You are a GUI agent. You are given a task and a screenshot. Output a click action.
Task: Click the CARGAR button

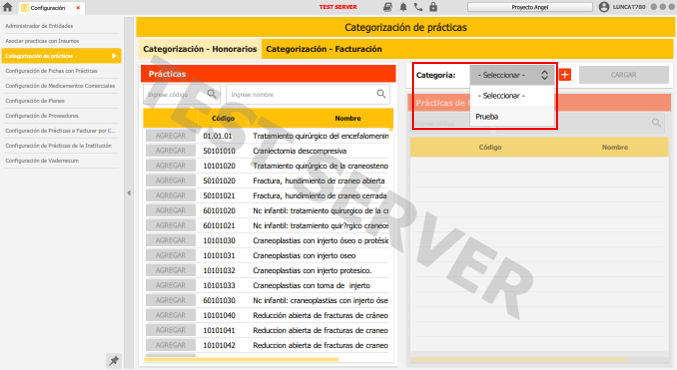coord(623,75)
